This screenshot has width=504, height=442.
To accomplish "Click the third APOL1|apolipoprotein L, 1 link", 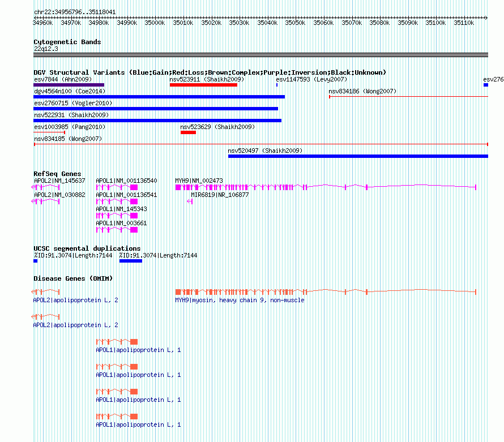I will [138, 400].
